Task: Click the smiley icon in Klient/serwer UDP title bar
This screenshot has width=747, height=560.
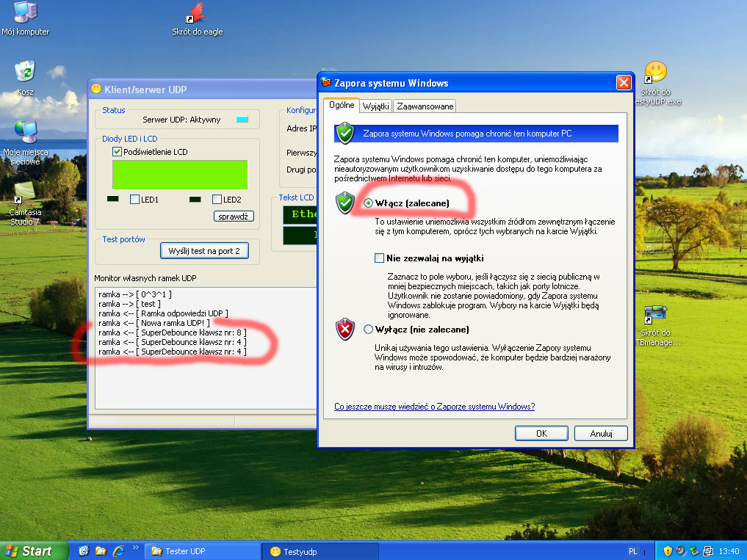Action: click(x=96, y=89)
